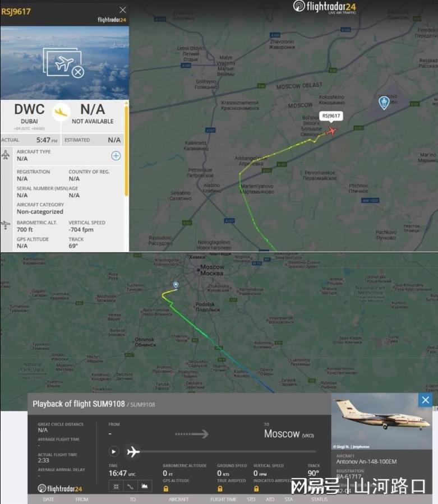Sort flight history by DATE column
Viewport: 438px width, 504px height.
pyautogui.click(x=49, y=499)
